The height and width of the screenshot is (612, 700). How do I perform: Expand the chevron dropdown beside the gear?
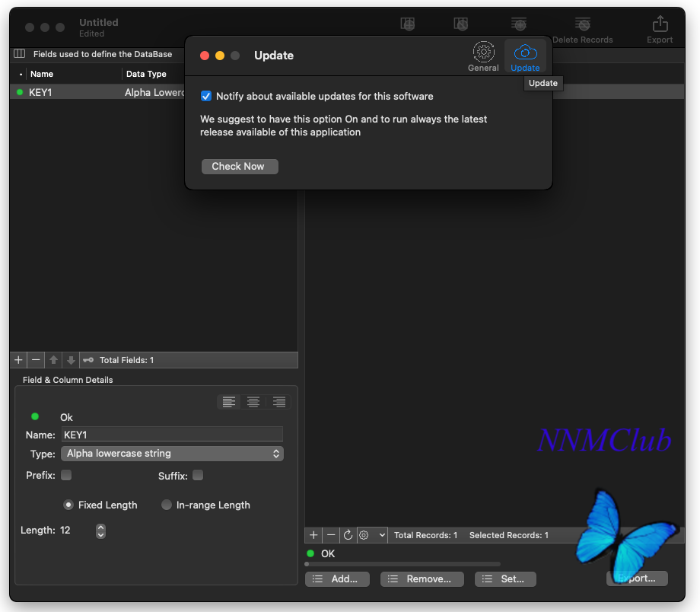point(382,534)
